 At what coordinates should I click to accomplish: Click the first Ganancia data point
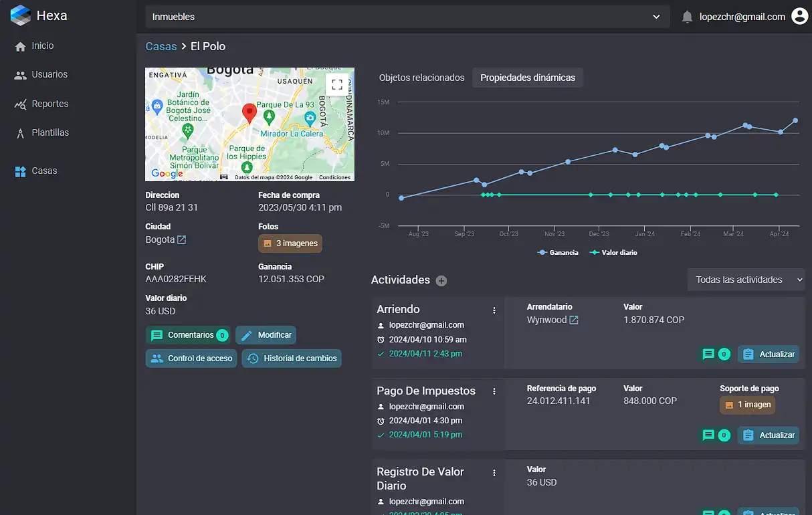[401, 198]
